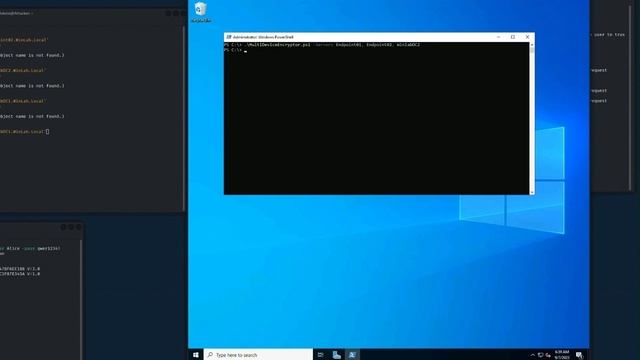The height and width of the screenshot is (360, 640).
Task: Open the PowerShell window system menu icon
Action: click(x=229, y=37)
